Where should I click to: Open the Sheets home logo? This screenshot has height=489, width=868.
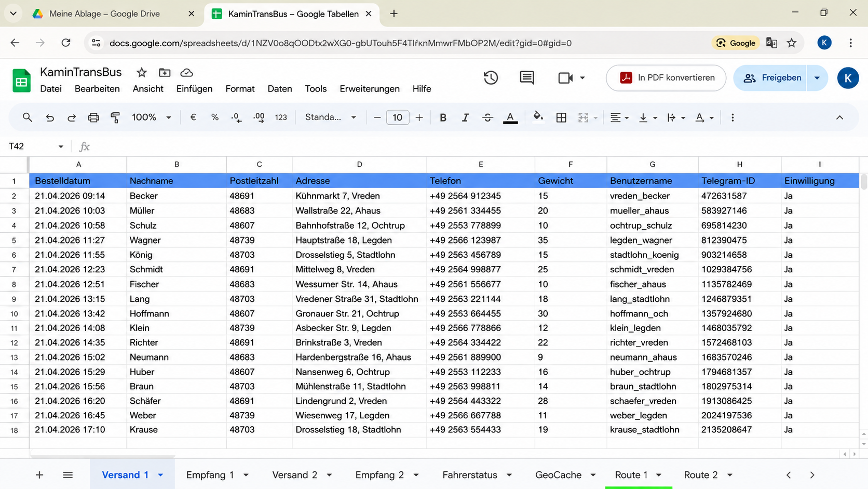21,81
